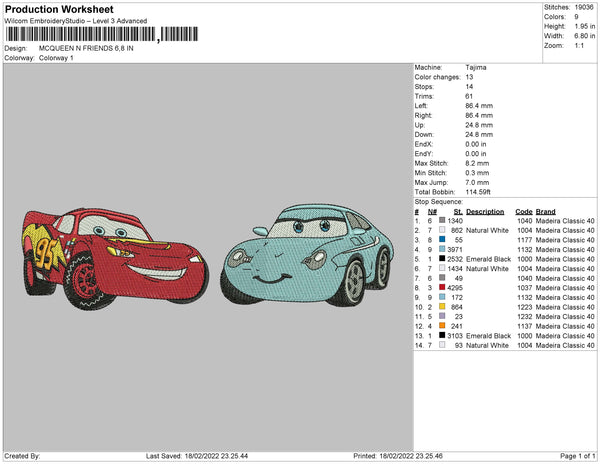Select the blue swatch beside stitch count 55
The image size is (600, 464).
(442, 239)
